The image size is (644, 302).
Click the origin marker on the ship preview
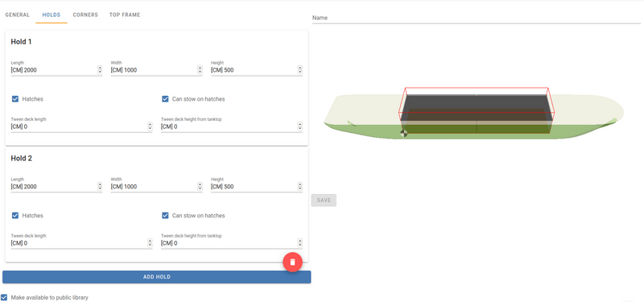[x=404, y=133]
